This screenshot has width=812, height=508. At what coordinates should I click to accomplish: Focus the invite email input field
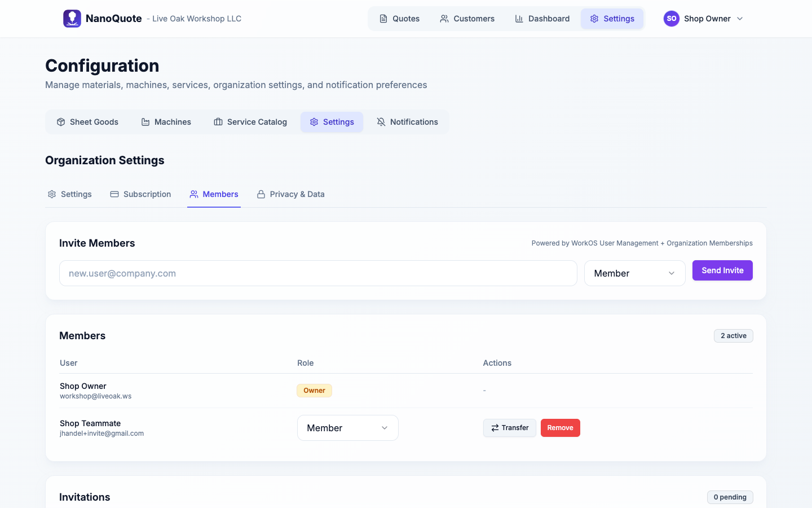click(x=318, y=273)
